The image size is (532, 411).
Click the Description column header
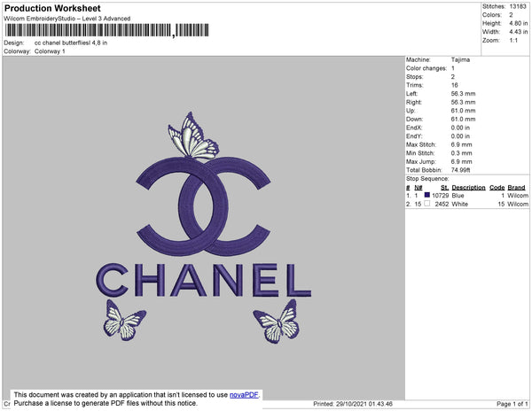(x=468, y=188)
